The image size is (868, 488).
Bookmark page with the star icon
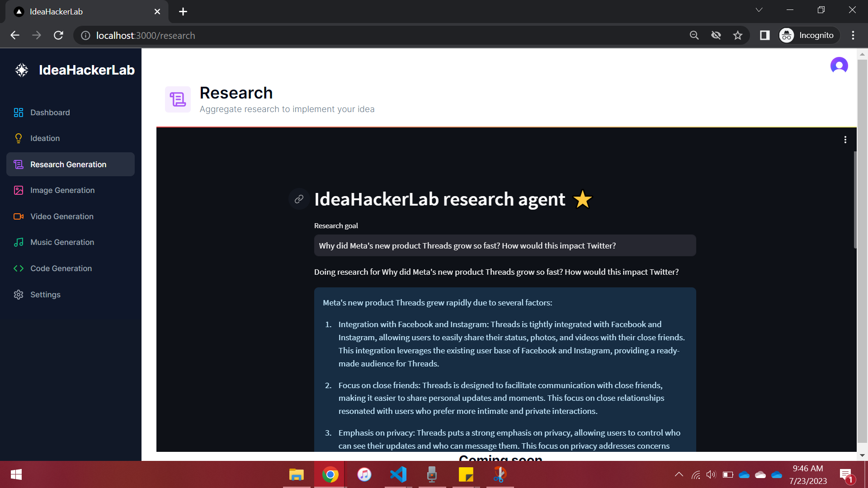pos(738,35)
